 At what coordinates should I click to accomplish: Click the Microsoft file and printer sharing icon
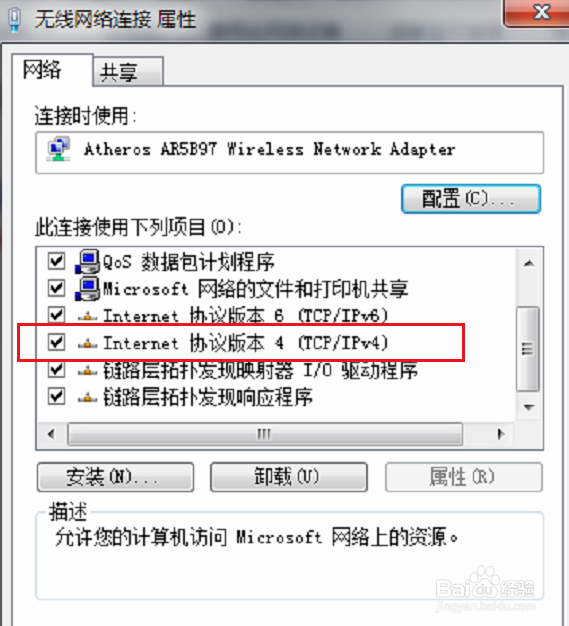pos(87,288)
